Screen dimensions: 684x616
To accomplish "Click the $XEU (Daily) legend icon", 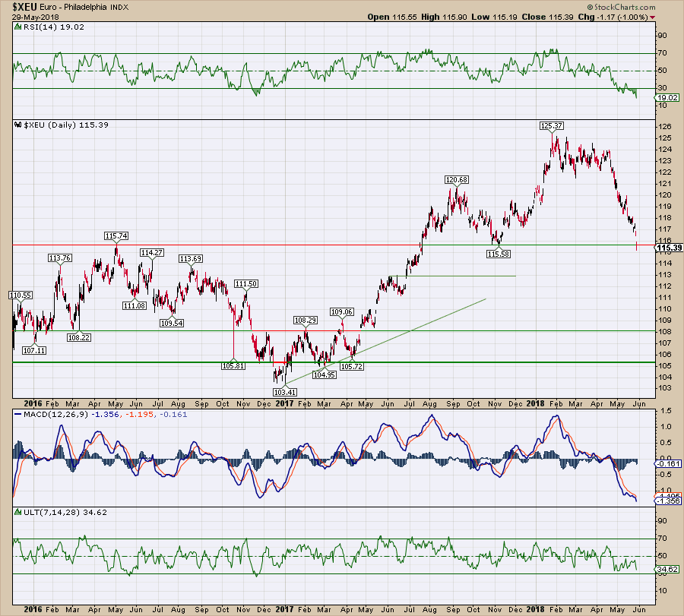I will point(17,125).
